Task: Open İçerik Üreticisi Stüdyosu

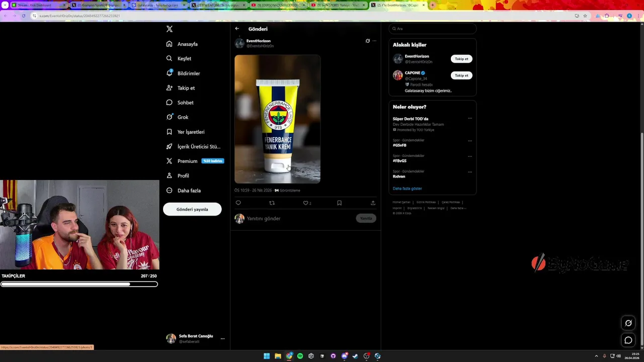Action: coord(193,147)
